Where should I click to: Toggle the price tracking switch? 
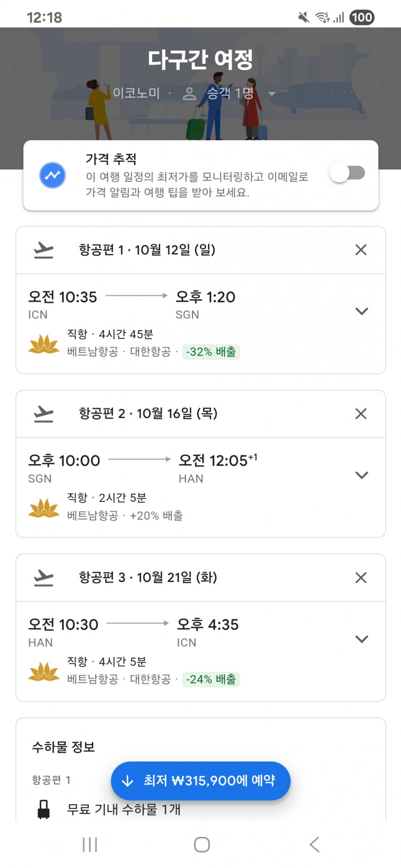tap(347, 173)
